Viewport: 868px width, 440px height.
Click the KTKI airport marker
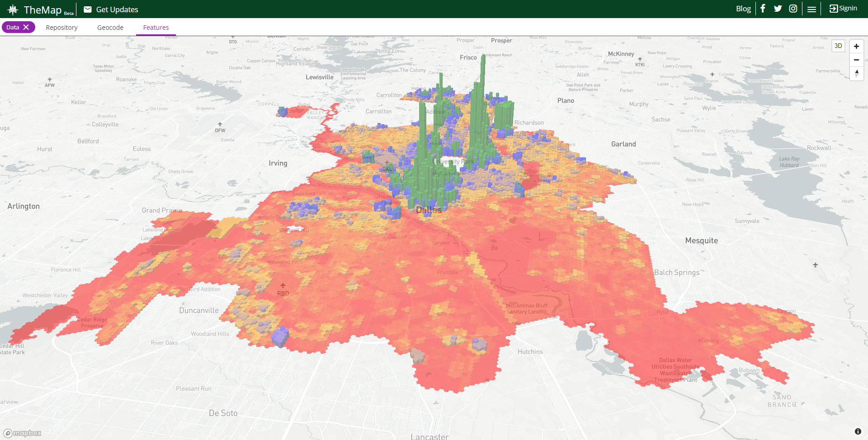click(x=640, y=62)
